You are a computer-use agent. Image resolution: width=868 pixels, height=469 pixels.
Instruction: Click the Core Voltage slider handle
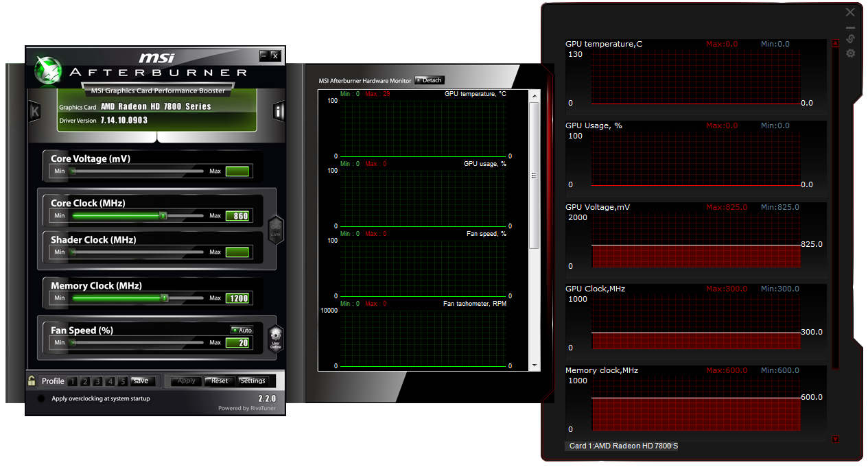click(x=72, y=171)
